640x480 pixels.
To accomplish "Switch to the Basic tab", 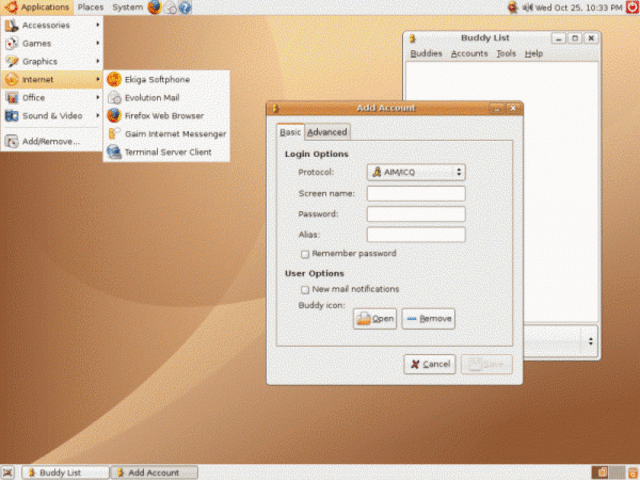I will tap(290, 132).
